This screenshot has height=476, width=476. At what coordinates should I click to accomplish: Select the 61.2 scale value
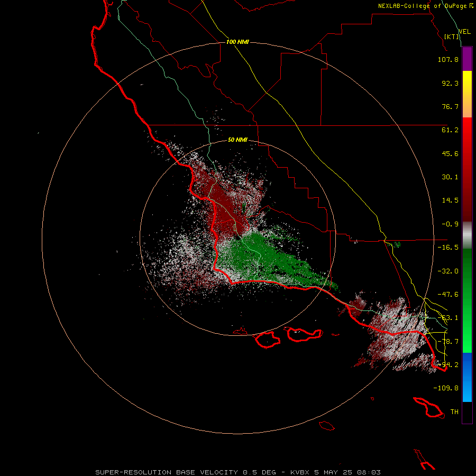450,130
